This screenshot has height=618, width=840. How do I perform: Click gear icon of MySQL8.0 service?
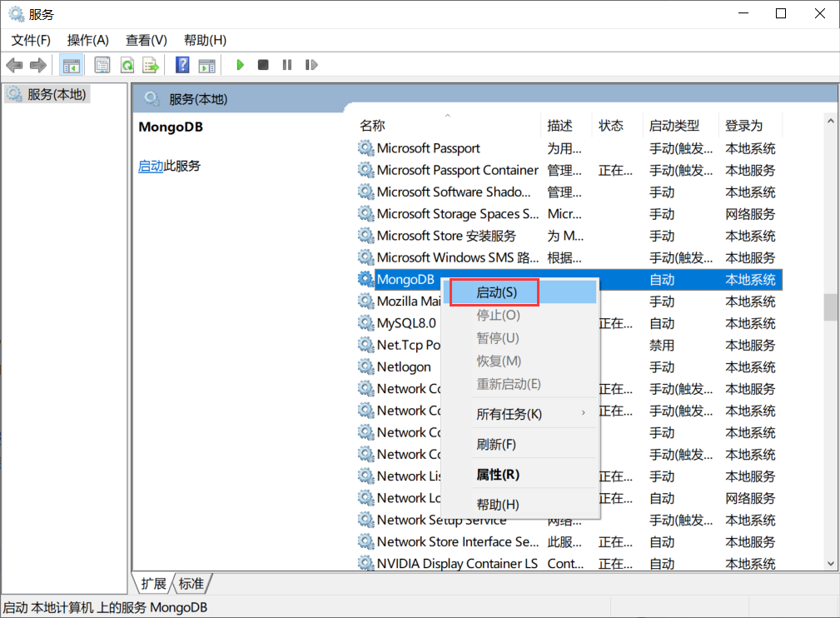tap(366, 323)
